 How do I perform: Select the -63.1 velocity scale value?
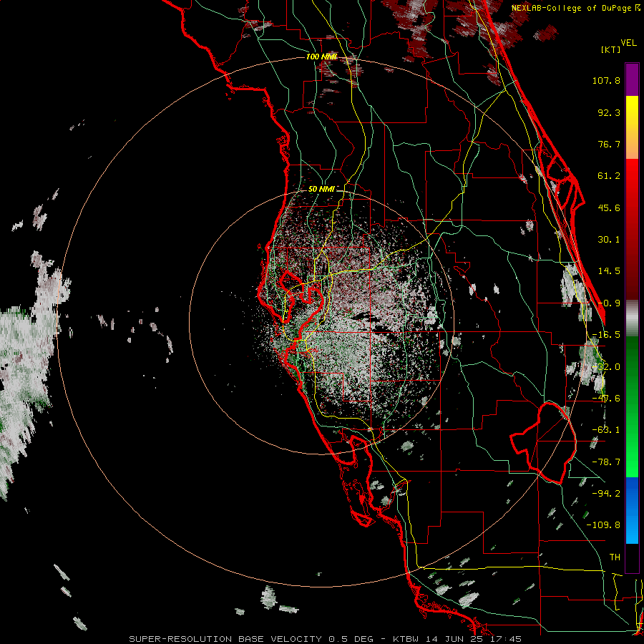[x=606, y=430]
